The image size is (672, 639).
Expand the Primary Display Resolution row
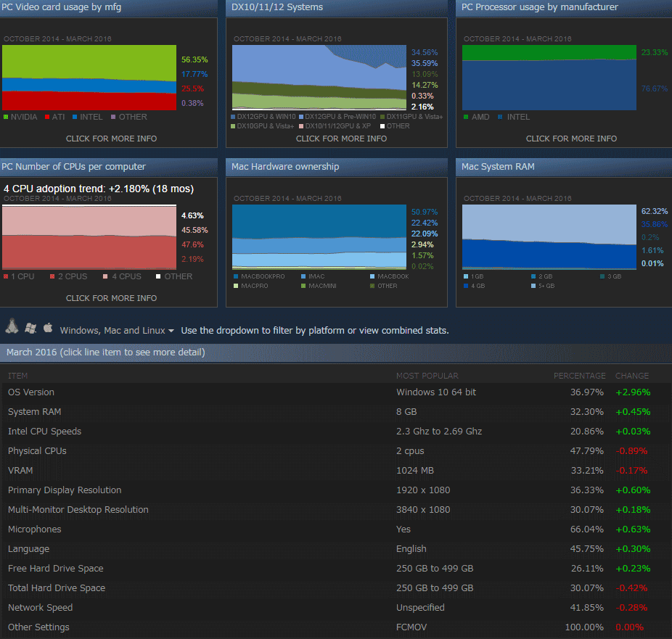point(336,490)
